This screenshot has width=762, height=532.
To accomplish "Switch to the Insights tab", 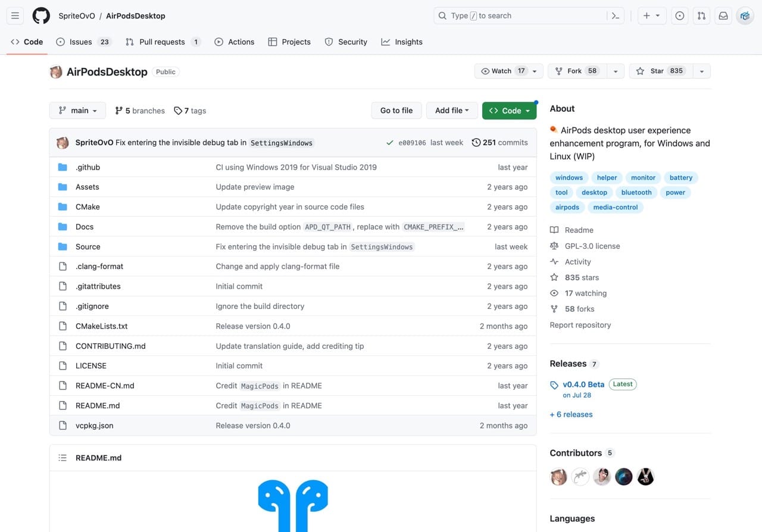I will (x=402, y=42).
